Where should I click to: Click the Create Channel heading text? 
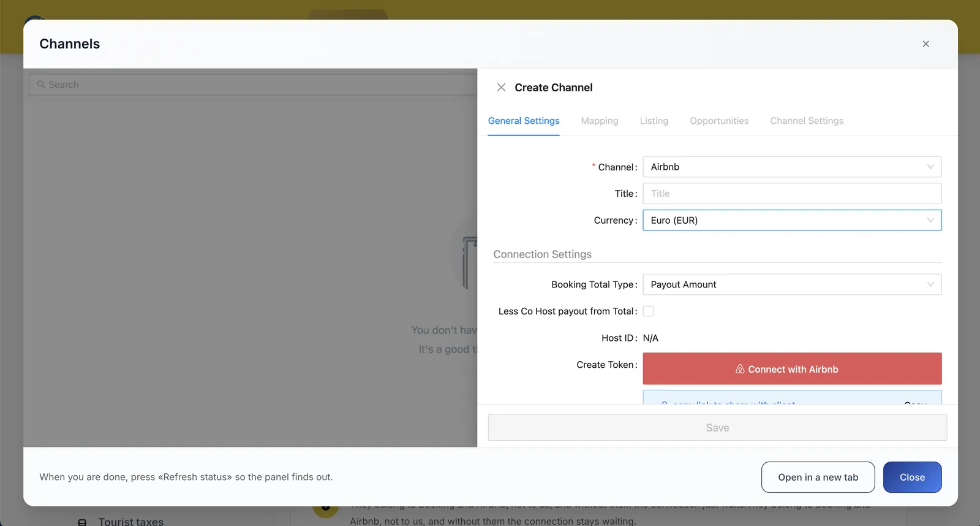click(554, 88)
